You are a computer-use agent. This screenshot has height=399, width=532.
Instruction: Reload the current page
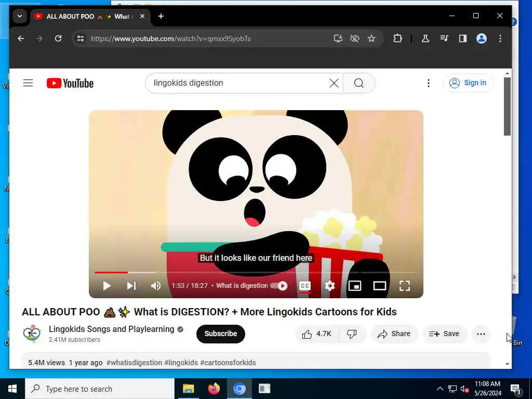coord(58,38)
